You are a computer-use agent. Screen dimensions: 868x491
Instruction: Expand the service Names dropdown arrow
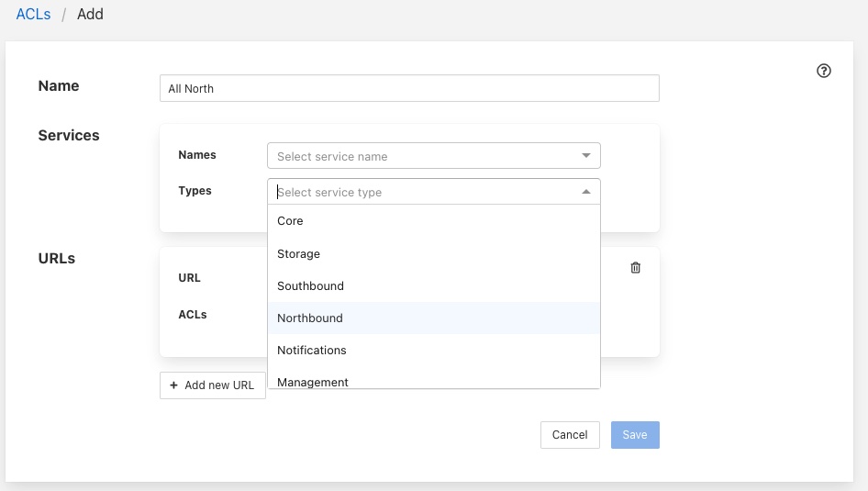(x=586, y=156)
